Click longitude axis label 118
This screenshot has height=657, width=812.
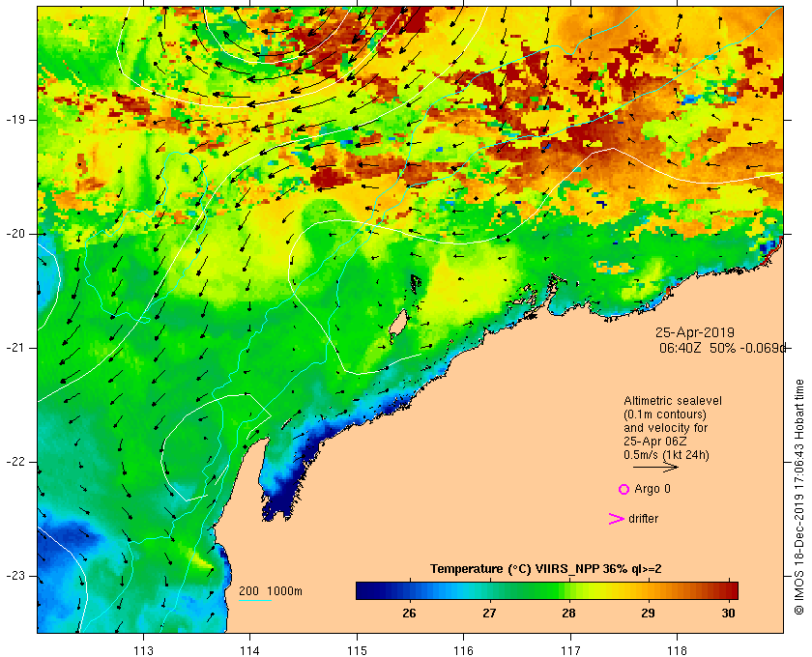[x=677, y=651]
